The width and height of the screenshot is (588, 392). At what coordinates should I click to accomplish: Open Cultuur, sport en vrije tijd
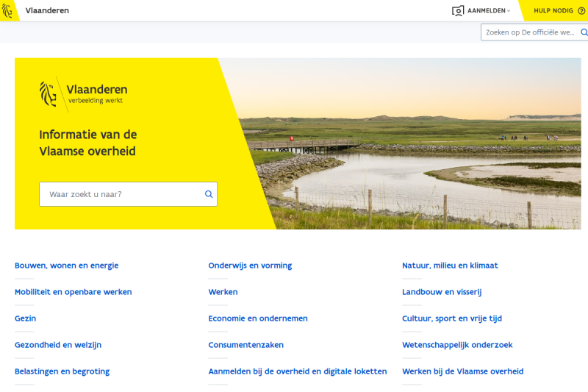pyautogui.click(x=452, y=318)
